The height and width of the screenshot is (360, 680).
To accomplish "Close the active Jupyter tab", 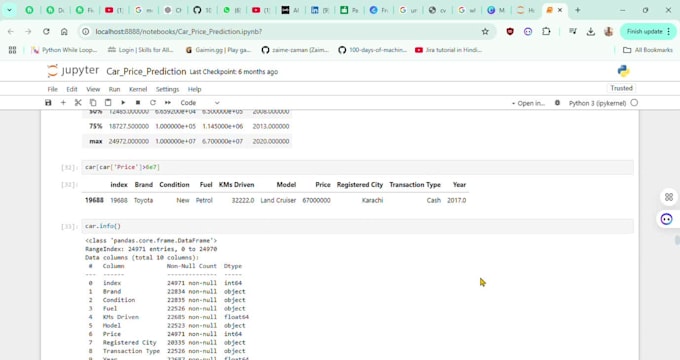I will pyautogui.click(x=560, y=10).
